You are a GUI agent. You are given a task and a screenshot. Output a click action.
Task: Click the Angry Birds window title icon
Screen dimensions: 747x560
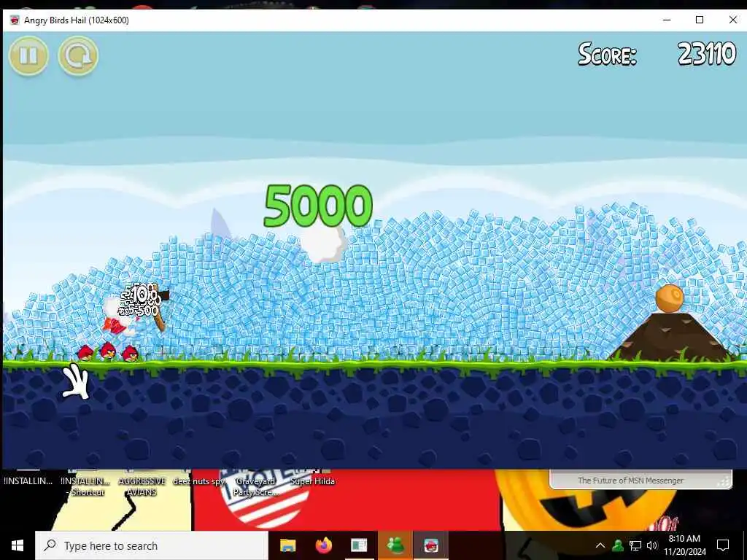(x=15, y=20)
